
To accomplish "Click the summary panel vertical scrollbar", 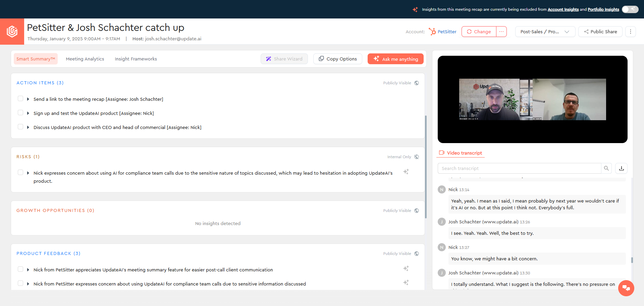I will click(426, 167).
